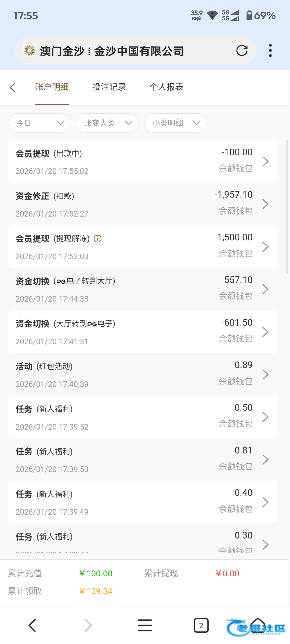Open the tab switcher showing 2 tabs

pyautogui.click(x=201, y=625)
